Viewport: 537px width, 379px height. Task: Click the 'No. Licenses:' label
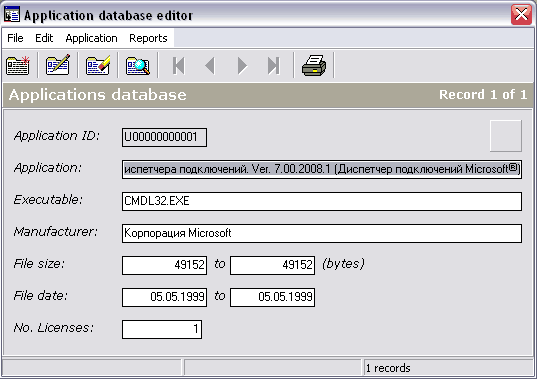[53, 328]
